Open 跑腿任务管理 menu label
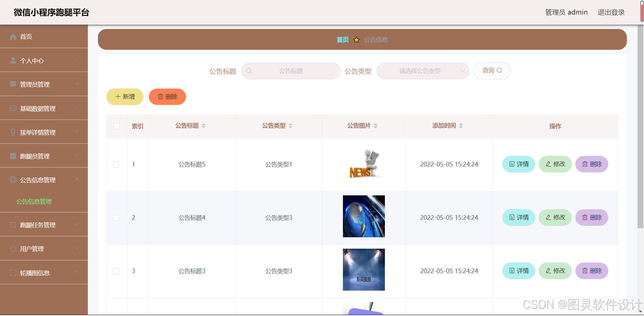644x316 pixels. (x=38, y=225)
